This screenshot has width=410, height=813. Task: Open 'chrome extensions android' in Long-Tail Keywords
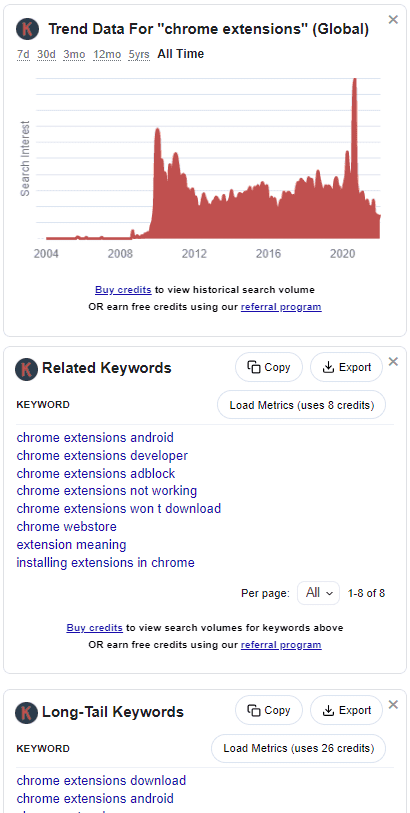pos(95,798)
